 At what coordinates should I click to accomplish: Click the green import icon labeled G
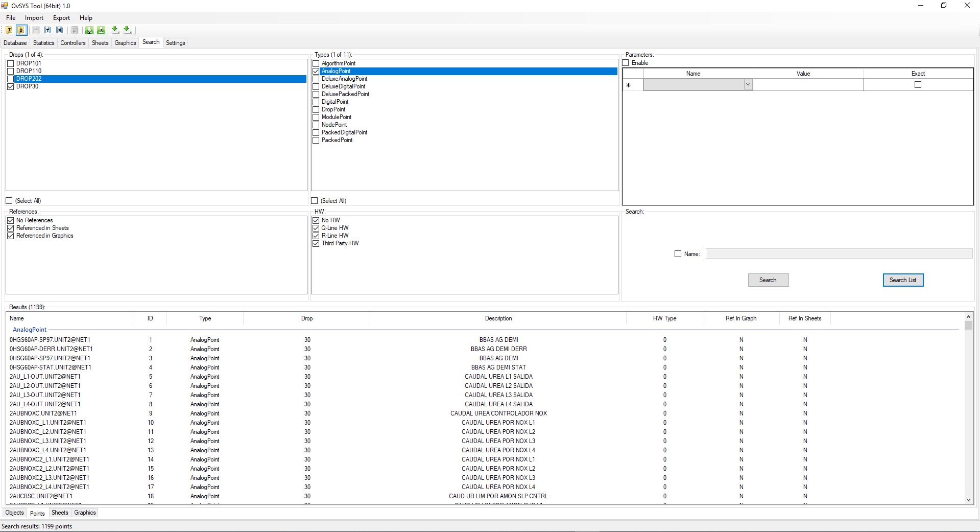(89, 30)
